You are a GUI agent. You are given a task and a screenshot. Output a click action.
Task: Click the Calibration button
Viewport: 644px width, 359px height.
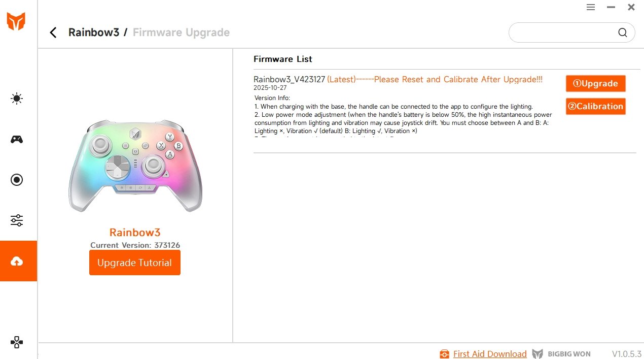(x=595, y=107)
